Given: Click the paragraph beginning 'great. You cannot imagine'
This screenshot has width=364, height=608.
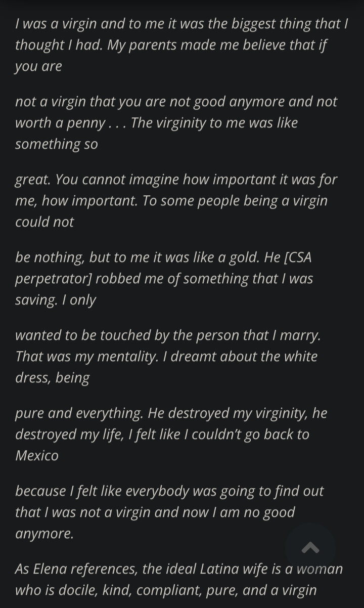Looking at the screenshot, I should point(176,200).
